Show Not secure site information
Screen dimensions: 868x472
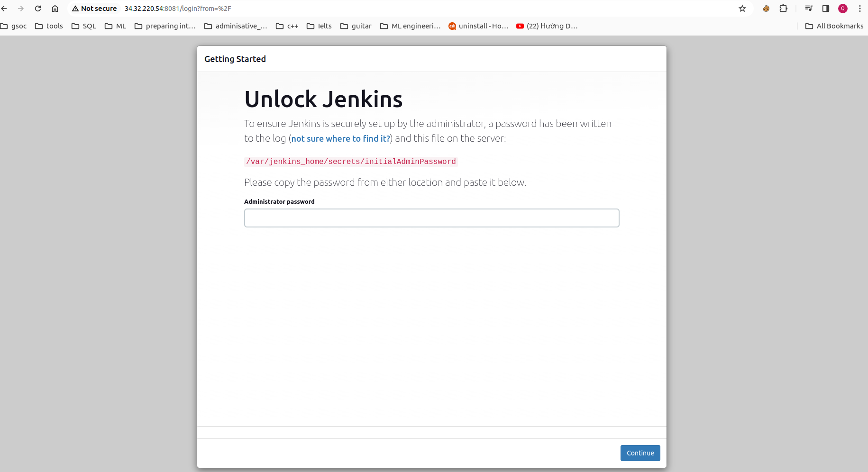[x=94, y=9]
